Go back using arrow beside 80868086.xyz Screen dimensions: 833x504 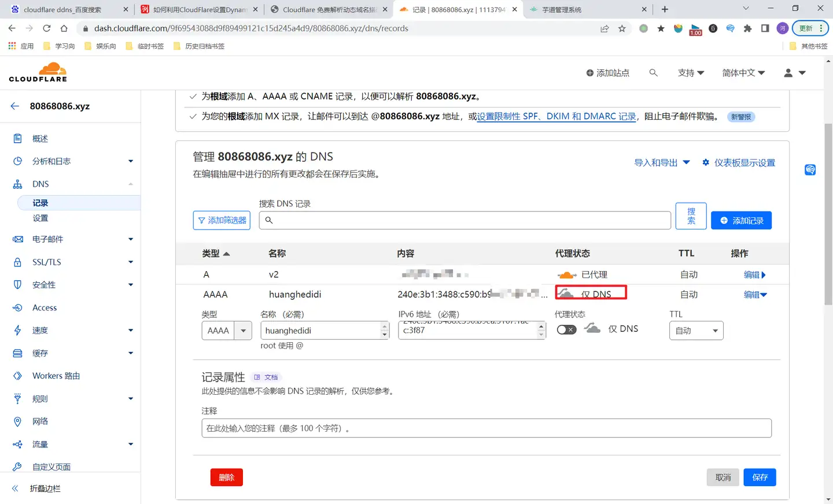click(15, 106)
